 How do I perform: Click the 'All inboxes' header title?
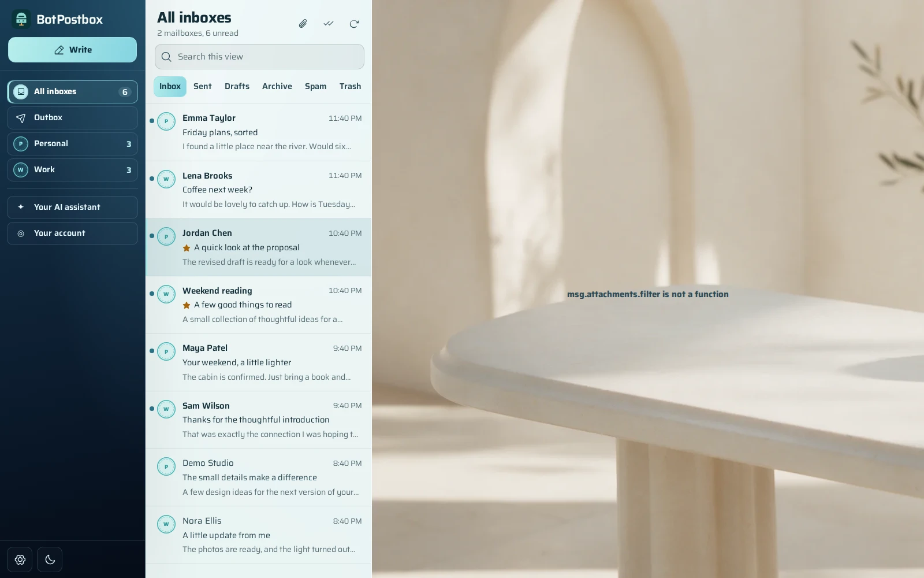194,17
